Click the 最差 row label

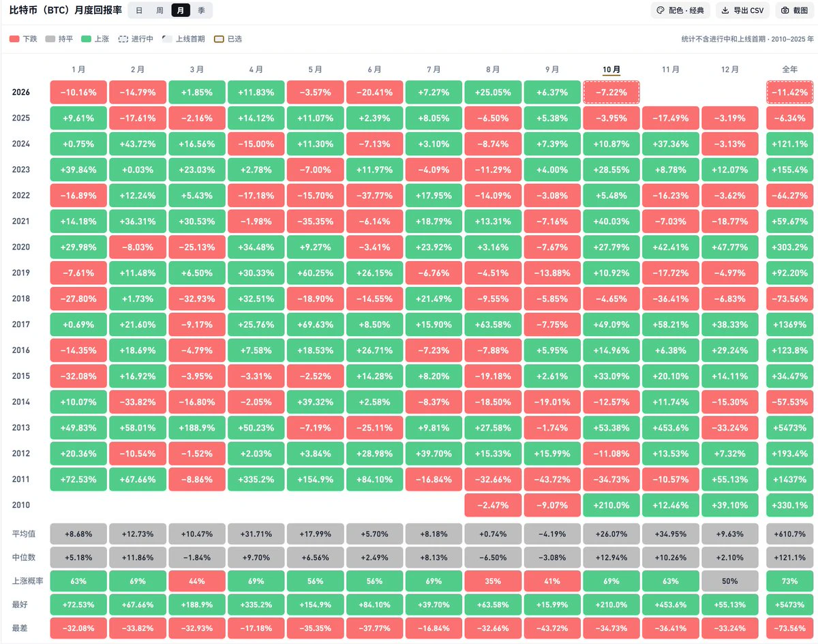pos(20,629)
